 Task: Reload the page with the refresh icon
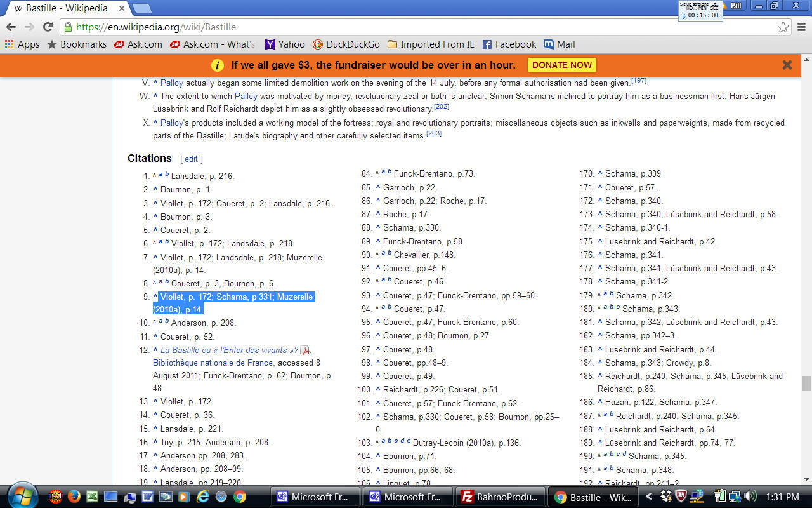tap(48, 27)
